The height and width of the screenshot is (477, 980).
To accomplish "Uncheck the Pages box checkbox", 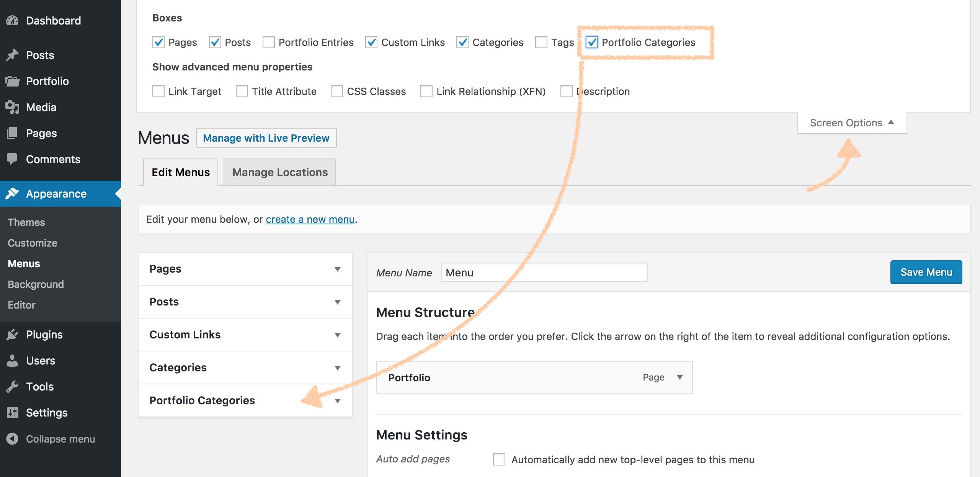I will point(158,42).
